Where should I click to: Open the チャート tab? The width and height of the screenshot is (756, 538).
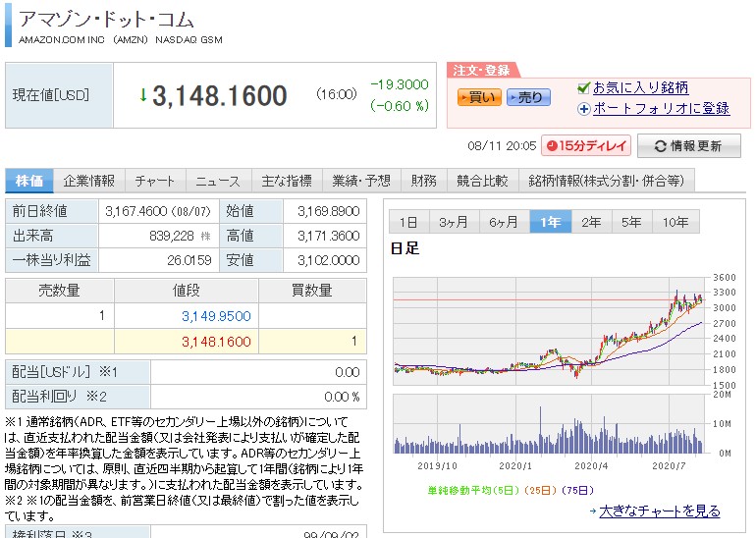(155, 181)
